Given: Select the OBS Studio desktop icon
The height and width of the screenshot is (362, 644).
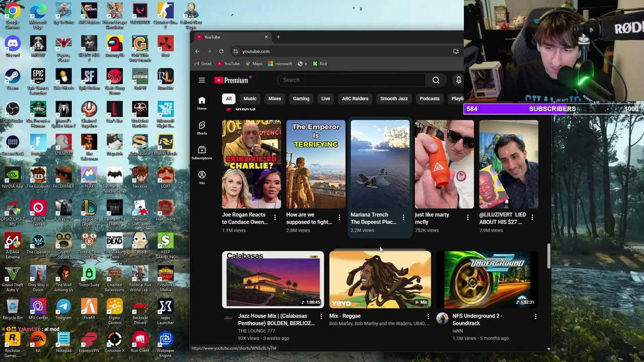Looking at the screenshot, I should 13,113.
